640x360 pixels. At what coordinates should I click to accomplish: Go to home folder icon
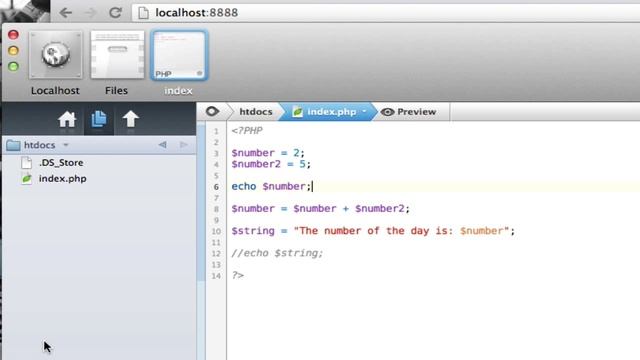pyautogui.click(x=67, y=119)
